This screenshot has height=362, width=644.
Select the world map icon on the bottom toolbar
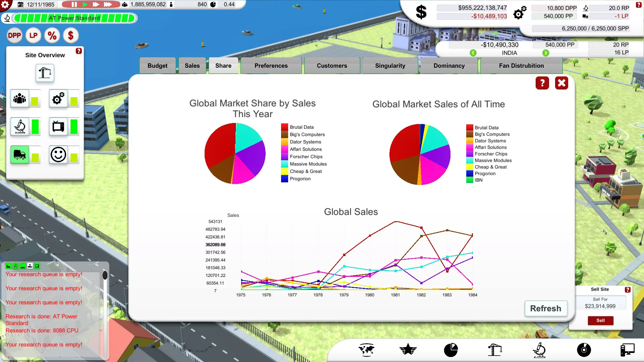click(x=366, y=350)
